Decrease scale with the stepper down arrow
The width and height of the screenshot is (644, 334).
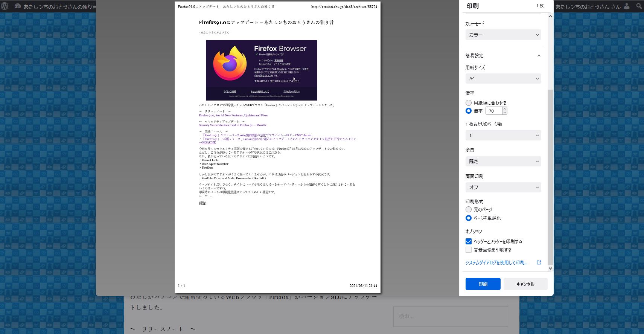[x=505, y=113]
